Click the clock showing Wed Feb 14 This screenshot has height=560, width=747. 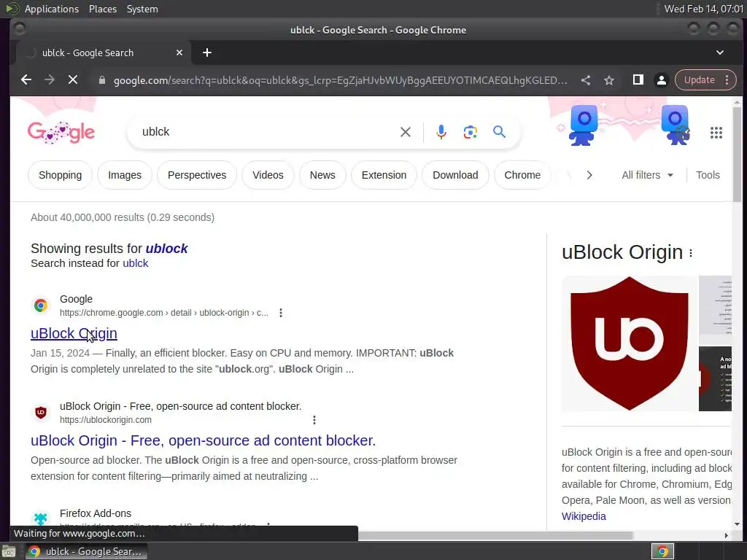pyautogui.click(x=704, y=9)
